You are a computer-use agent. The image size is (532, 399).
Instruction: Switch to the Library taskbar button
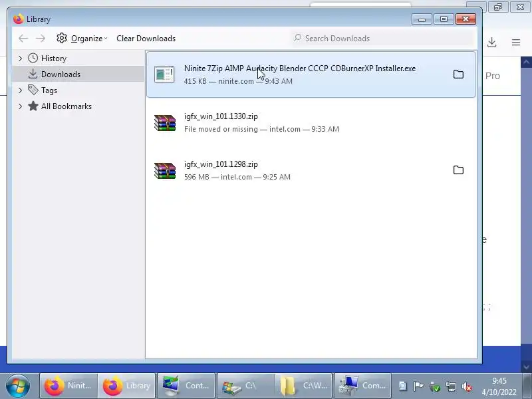pyautogui.click(x=126, y=386)
